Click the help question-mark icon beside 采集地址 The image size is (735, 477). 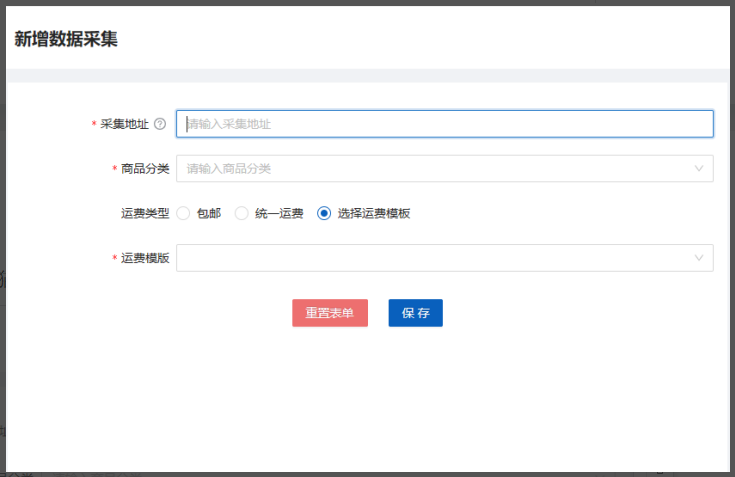tap(160, 124)
